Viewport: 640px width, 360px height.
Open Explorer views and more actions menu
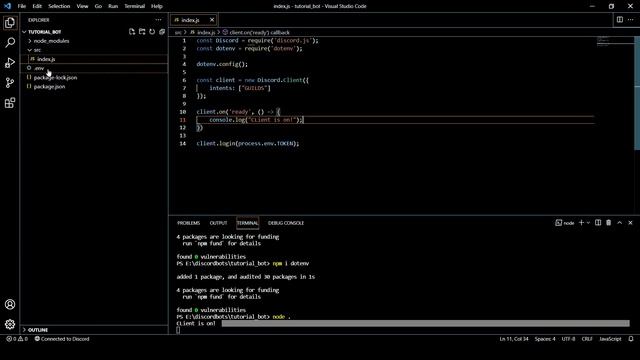click(x=158, y=20)
